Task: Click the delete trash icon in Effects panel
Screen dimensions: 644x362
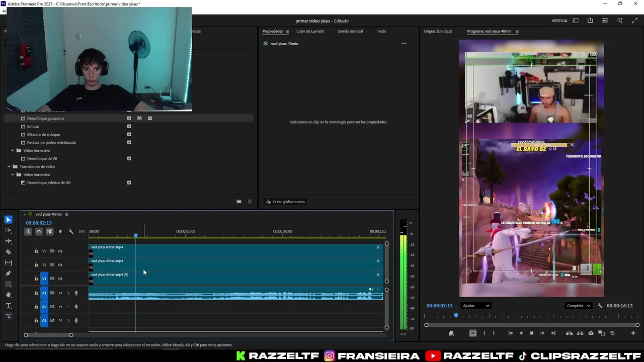Action: [250, 202]
